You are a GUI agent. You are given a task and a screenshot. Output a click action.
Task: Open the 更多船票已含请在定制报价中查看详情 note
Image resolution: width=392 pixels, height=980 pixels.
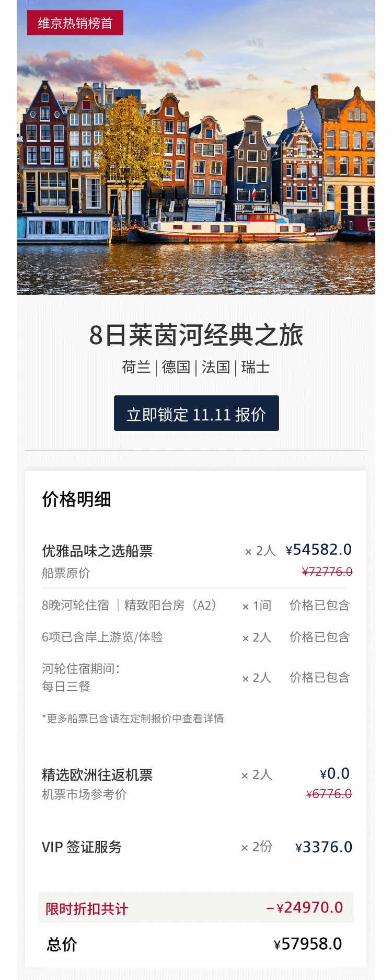coord(133,719)
